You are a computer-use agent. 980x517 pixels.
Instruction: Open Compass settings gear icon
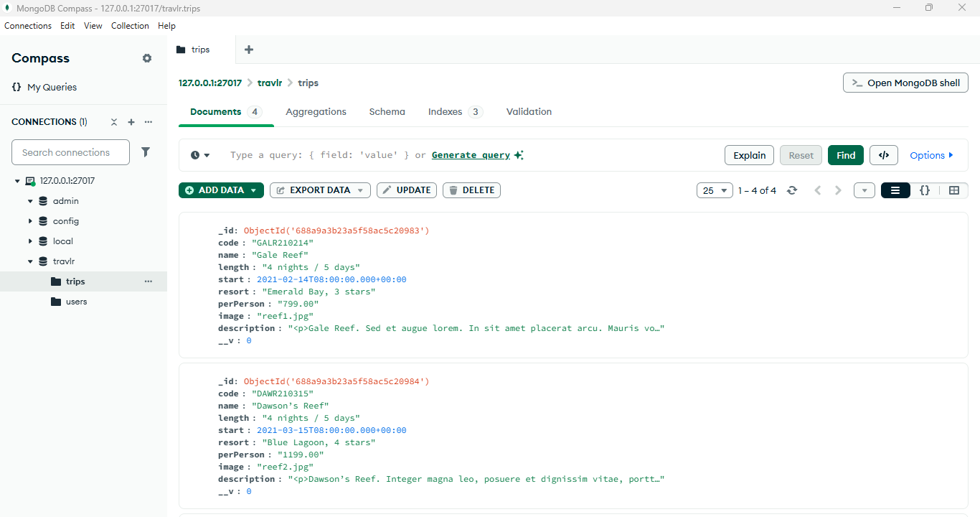(147, 58)
